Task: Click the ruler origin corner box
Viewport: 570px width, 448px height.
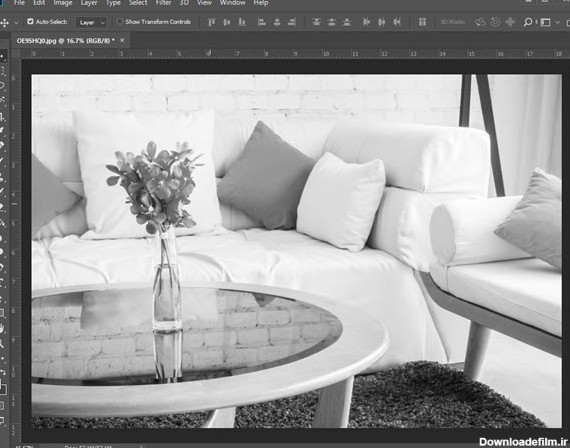Action: pos(15,54)
